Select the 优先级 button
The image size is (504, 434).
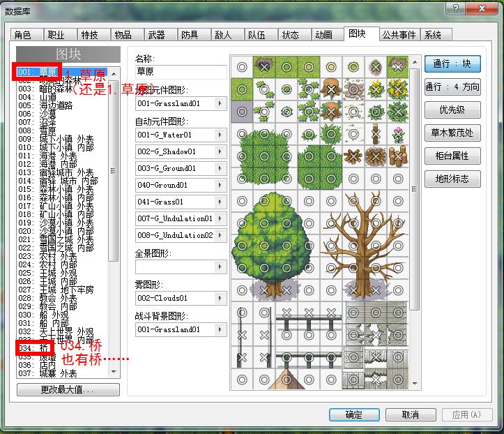coord(452,110)
